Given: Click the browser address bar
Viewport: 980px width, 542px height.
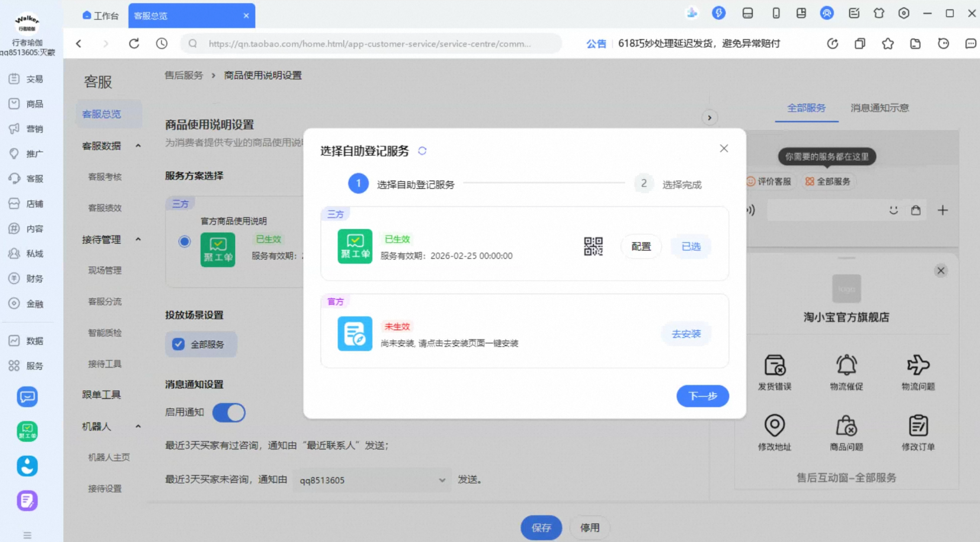Looking at the screenshot, I should pyautogui.click(x=371, y=44).
